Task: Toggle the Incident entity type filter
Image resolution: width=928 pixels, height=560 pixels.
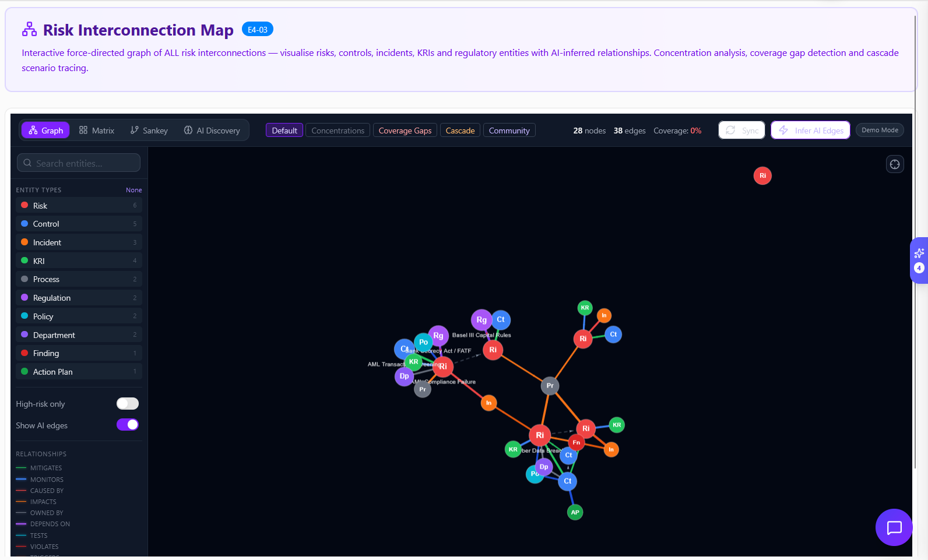Action: tap(79, 242)
